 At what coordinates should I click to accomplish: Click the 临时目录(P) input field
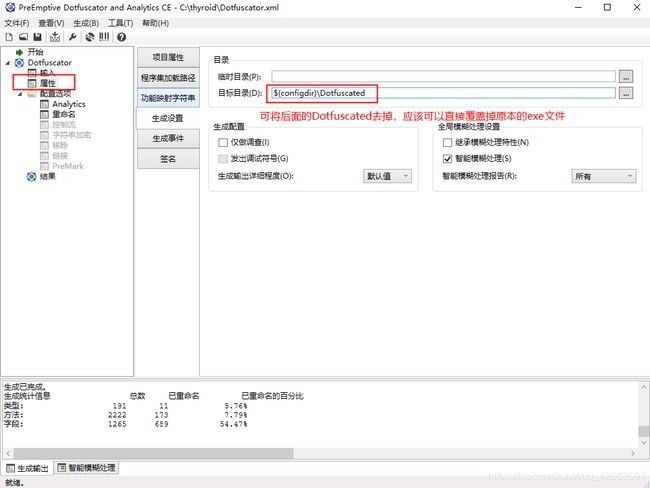[444, 77]
